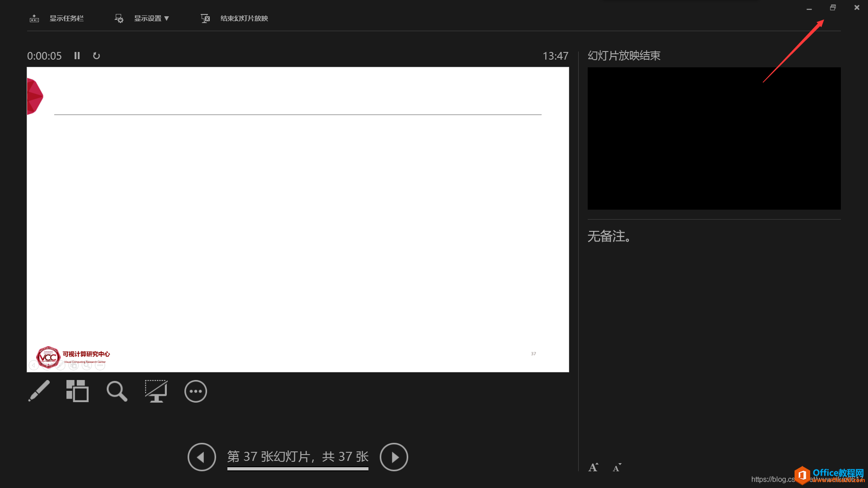Navigate to previous slide arrow
This screenshot has width=868, height=488.
point(201,456)
